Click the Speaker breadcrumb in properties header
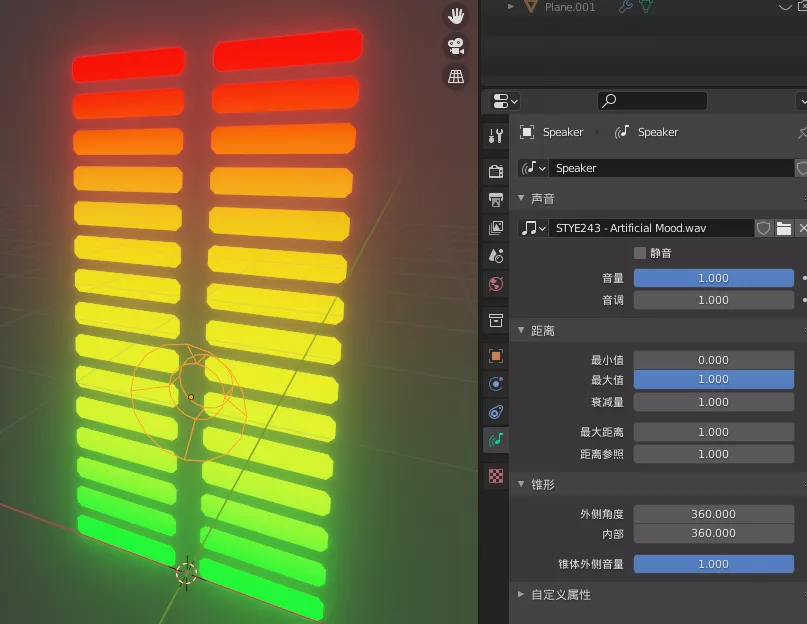This screenshot has width=807, height=624. coord(563,131)
